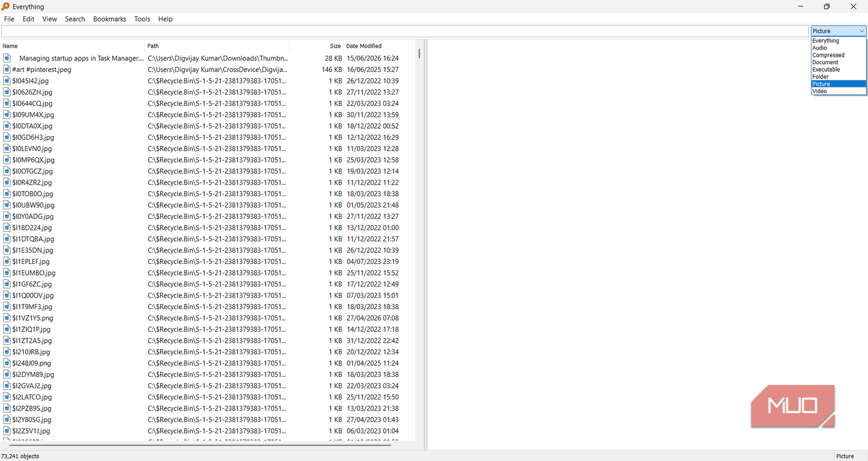Image resolution: width=868 pixels, height=461 pixels.
Task: Open the Bookmarks menu
Action: tap(109, 19)
